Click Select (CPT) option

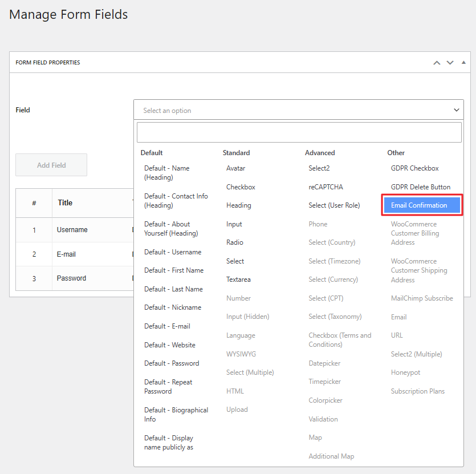(x=326, y=298)
